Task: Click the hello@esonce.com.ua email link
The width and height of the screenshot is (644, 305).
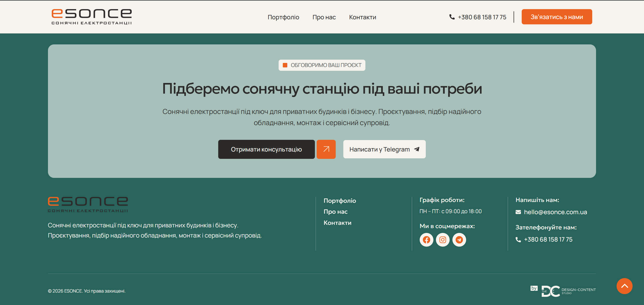Action: 555,212
